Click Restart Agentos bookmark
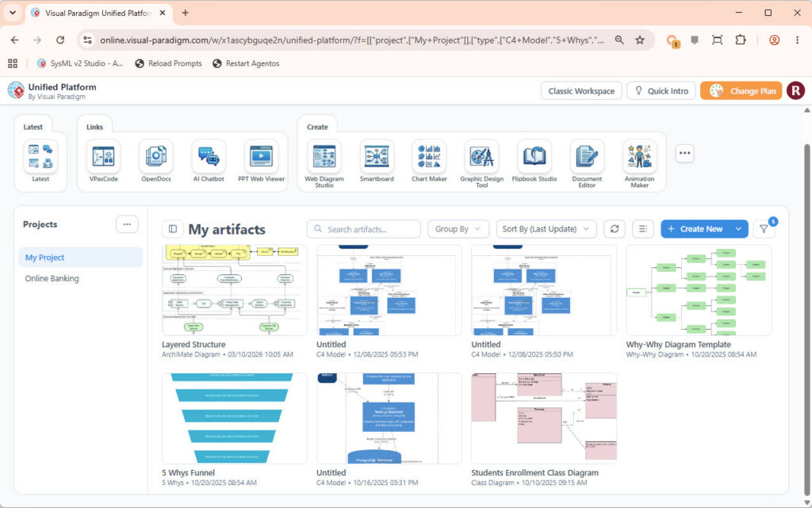Screen dimensions: 812x508 pos(246,63)
